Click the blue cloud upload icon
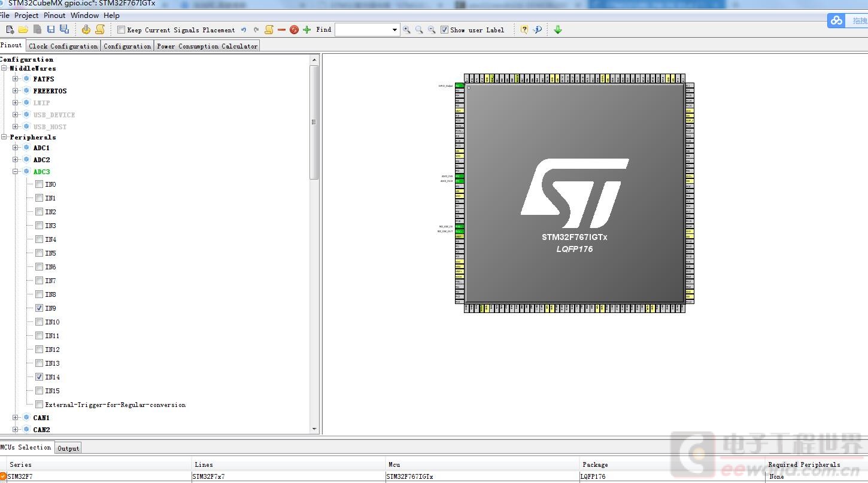The image size is (868, 483). (x=836, y=20)
